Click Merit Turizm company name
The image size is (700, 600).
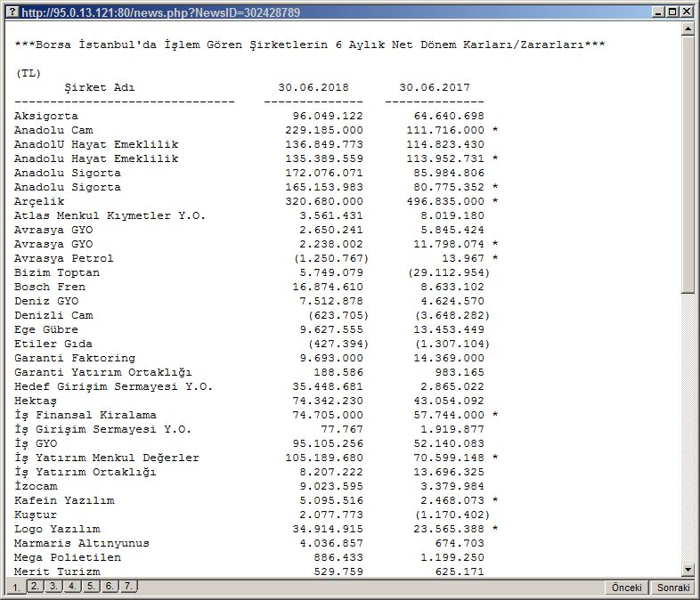[57, 572]
